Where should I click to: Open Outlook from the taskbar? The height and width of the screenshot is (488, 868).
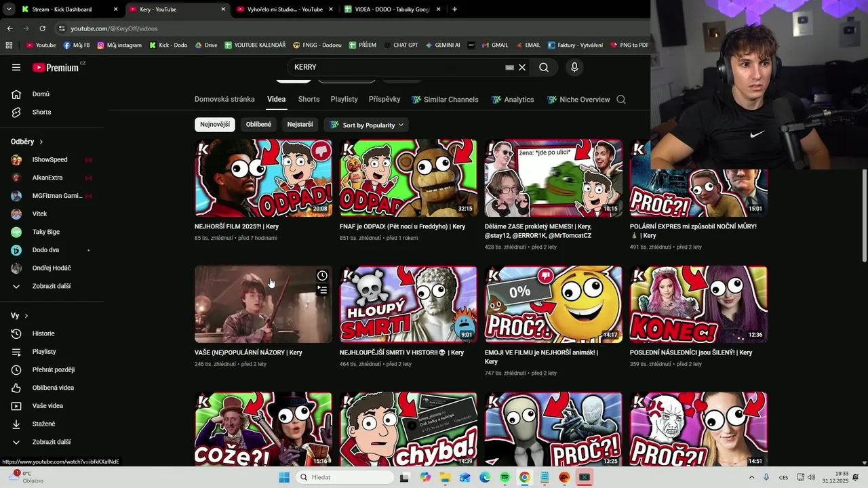[465, 477]
